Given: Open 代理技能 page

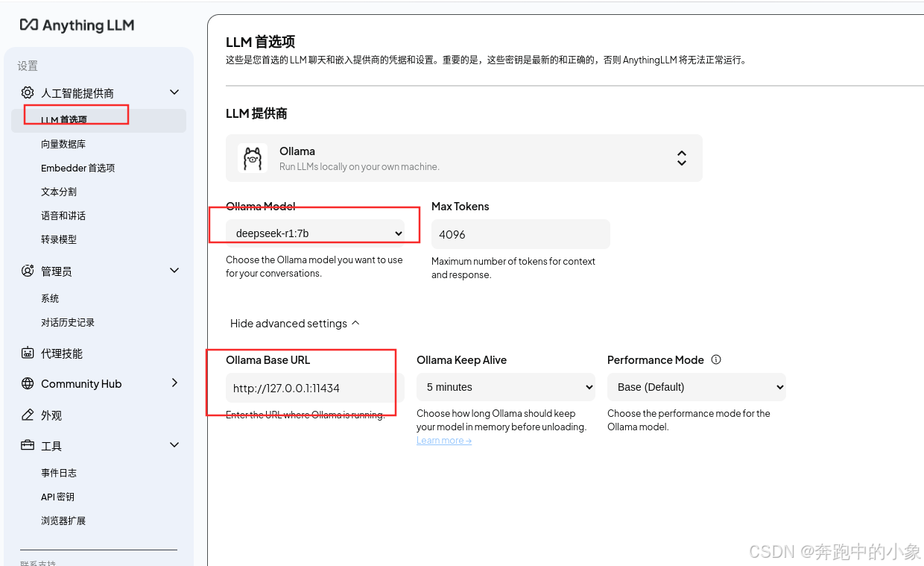Looking at the screenshot, I should coord(62,353).
